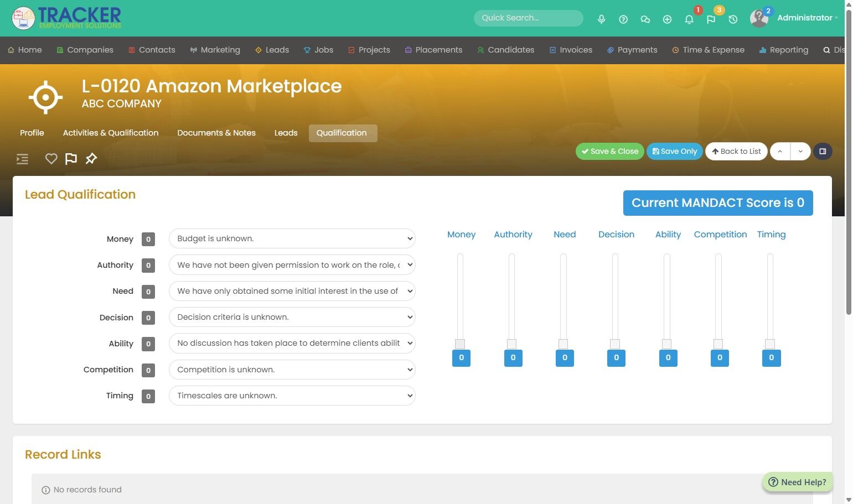
Task: Click the microphone voice search icon
Action: point(601,19)
